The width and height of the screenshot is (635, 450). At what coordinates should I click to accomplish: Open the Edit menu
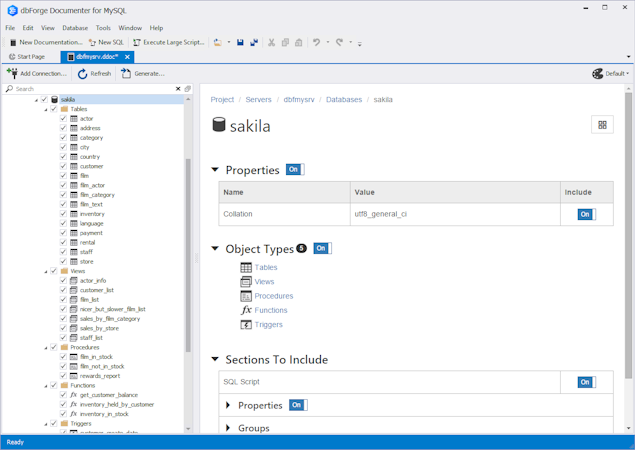click(28, 28)
